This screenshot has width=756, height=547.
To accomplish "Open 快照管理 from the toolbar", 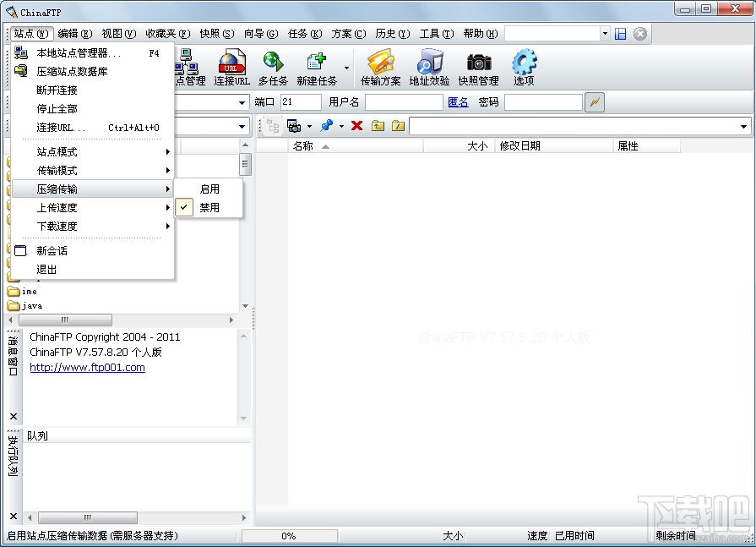I will click(x=479, y=68).
